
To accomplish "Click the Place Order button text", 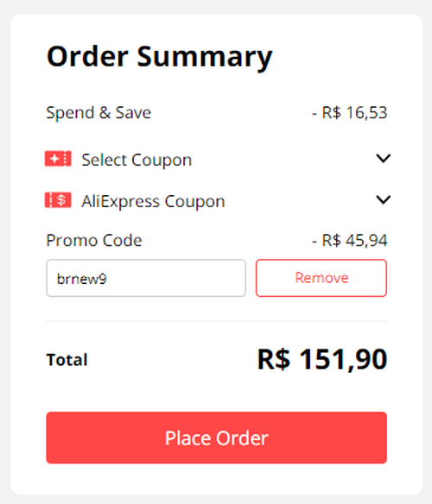I will (217, 438).
